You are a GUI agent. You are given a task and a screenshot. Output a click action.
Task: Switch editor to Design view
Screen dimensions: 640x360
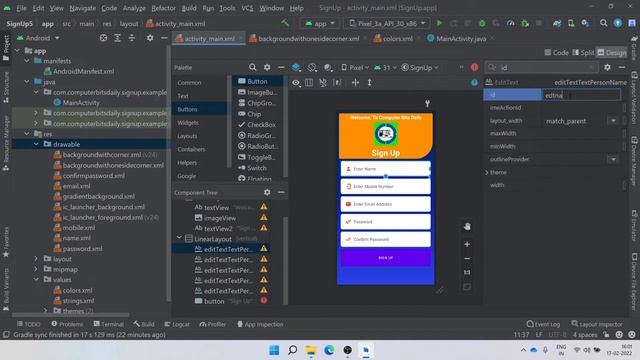tap(612, 53)
